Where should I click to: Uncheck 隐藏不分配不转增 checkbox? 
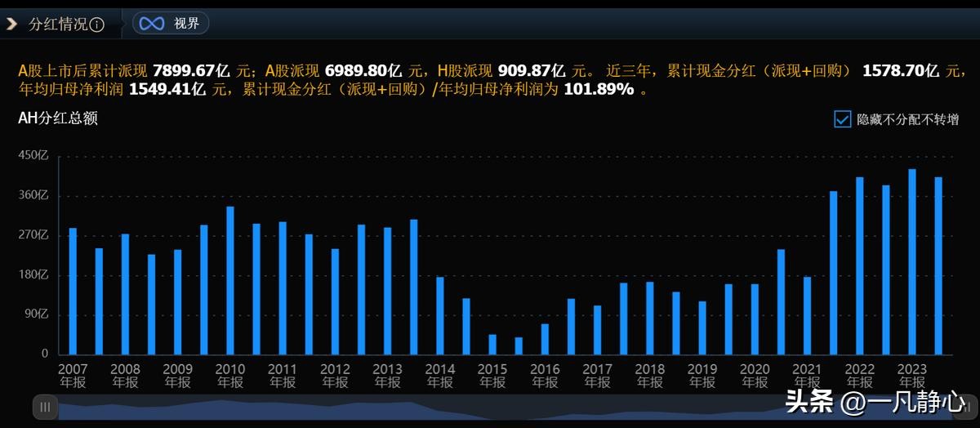tap(842, 119)
